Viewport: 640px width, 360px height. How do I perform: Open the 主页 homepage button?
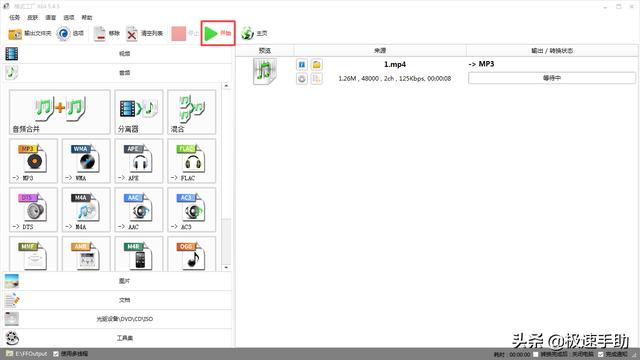254,33
